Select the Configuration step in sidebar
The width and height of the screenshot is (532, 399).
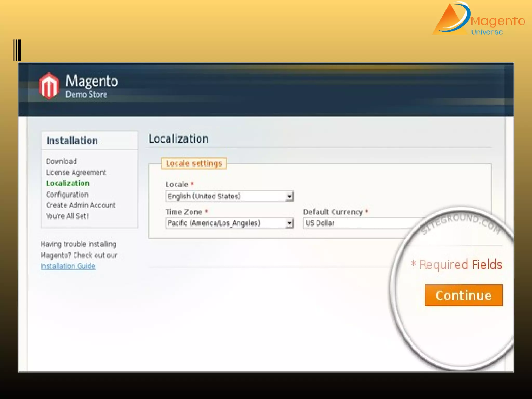pos(67,194)
